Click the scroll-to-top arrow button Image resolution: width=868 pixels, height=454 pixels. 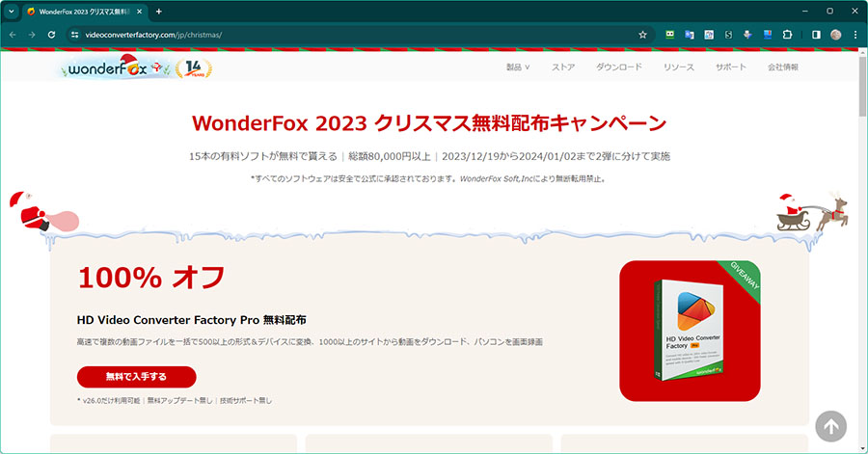(x=830, y=426)
